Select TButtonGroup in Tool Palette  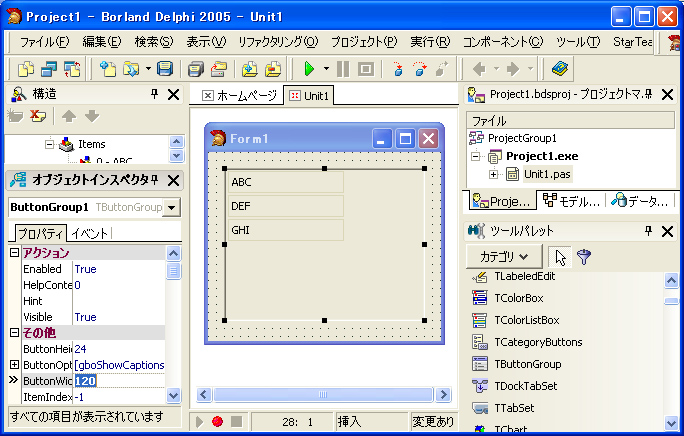click(x=527, y=364)
